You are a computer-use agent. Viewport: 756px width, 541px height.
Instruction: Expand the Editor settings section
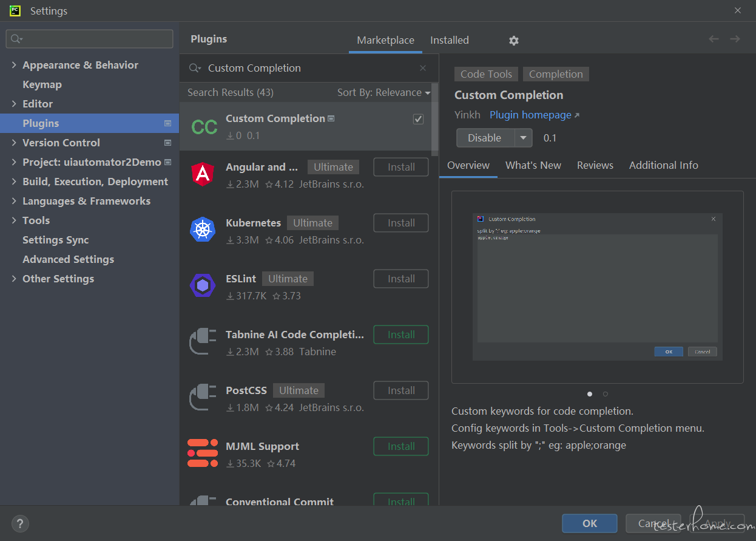pos(14,104)
